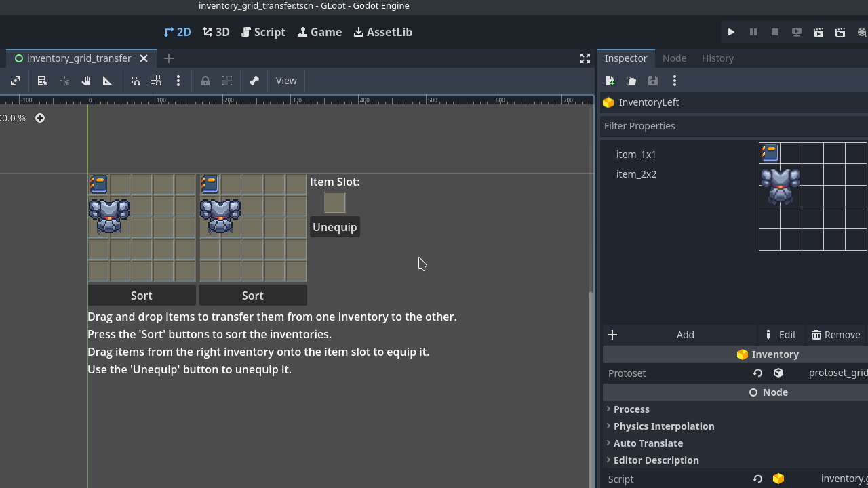The width and height of the screenshot is (868, 488).
Task: Switch to the History dock tab
Action: pyautogui.click(x=717, y=58)
